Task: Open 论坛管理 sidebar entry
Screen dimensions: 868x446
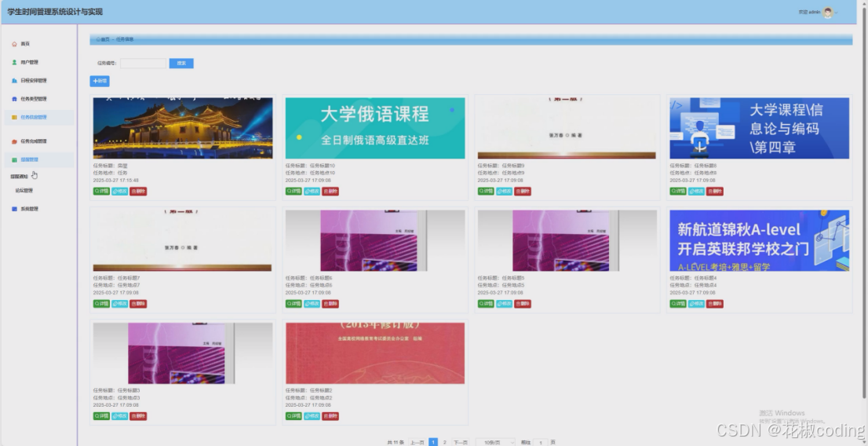Action: click(x=24, y=191)
